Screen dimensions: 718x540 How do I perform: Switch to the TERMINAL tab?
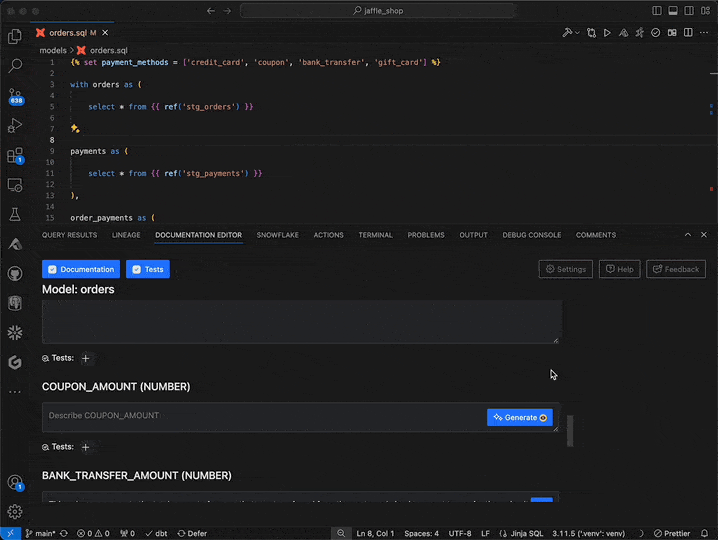click(375, 235)
